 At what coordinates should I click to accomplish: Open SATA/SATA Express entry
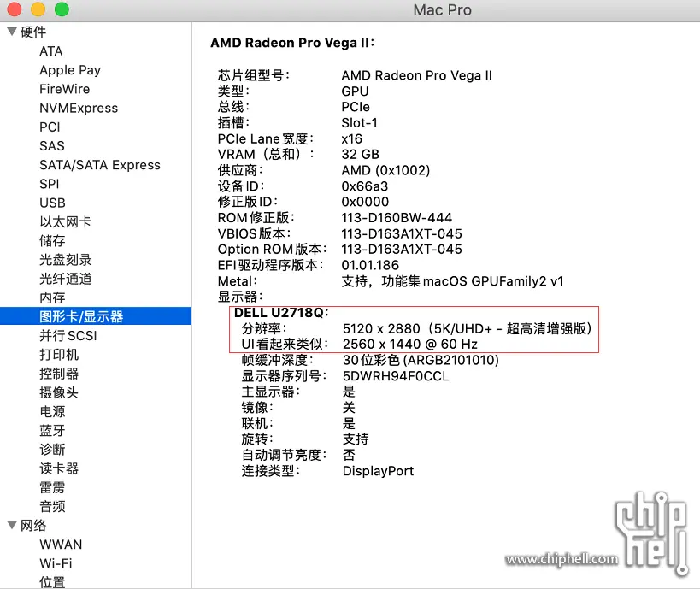pyautogui.click(x=99, y=165)
